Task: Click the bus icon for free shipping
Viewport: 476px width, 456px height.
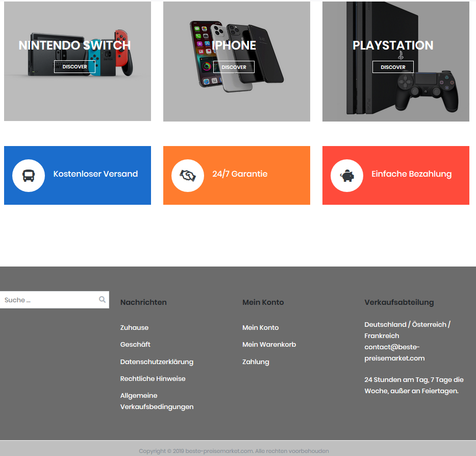Action: (29, 176)
